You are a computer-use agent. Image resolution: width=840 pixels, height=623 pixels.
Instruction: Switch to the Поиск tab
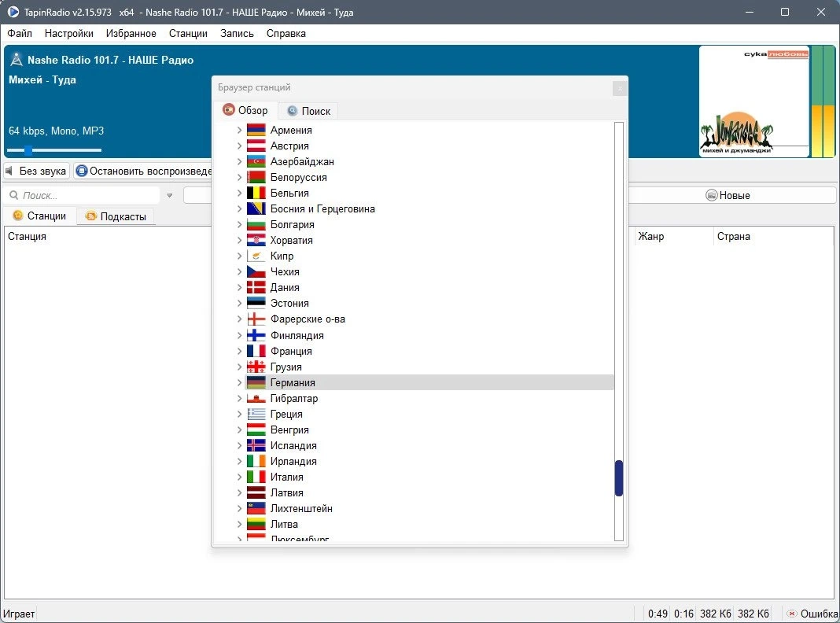pyautogui.click(x=309, y=111)
